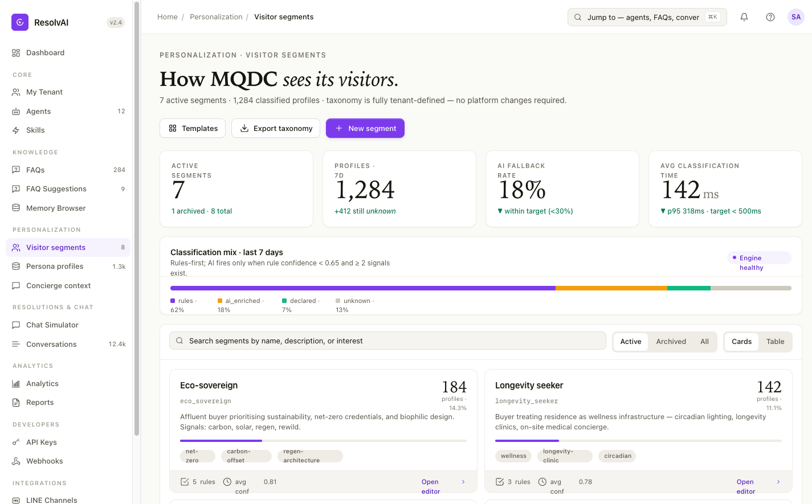Switch view to Table layout

click(x=775, y=342)
